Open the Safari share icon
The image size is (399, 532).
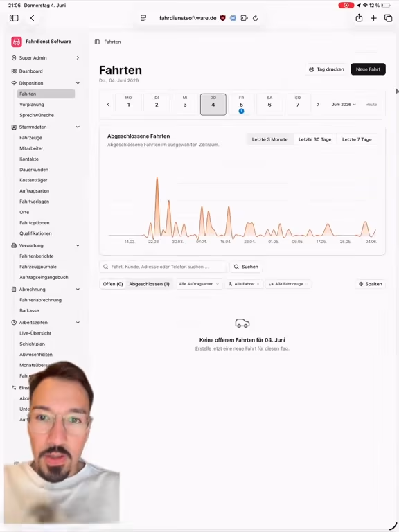tap(359, 17)
